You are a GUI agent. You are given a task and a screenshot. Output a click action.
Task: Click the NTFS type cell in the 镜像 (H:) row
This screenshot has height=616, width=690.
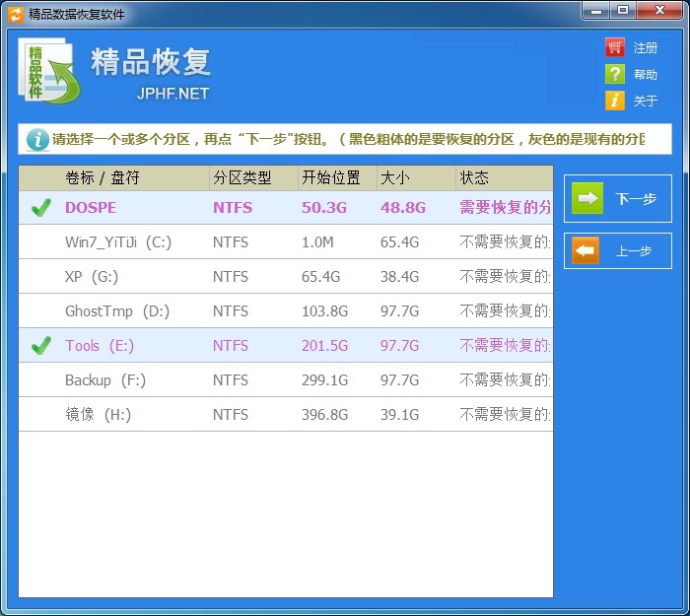231,415
